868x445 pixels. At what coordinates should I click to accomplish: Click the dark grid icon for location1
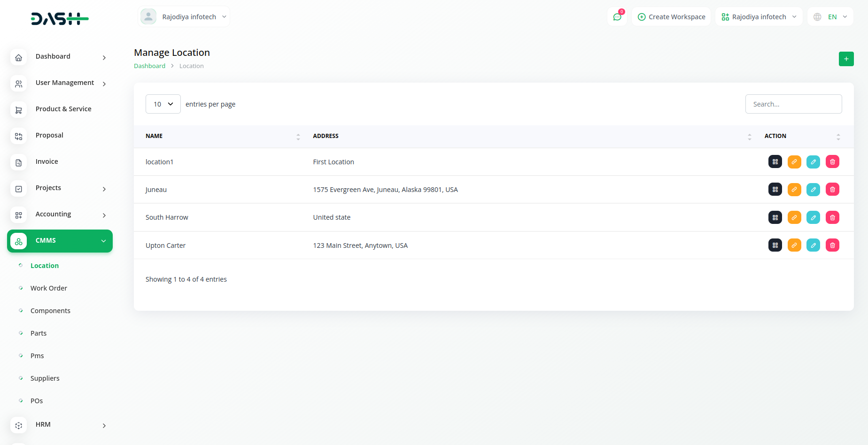tap(775, 162)
